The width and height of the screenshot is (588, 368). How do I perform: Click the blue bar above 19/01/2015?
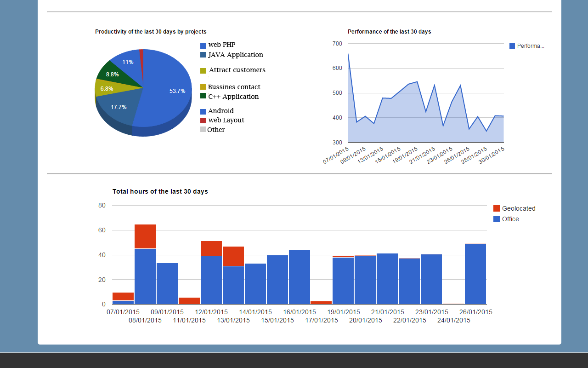(343, 281)
